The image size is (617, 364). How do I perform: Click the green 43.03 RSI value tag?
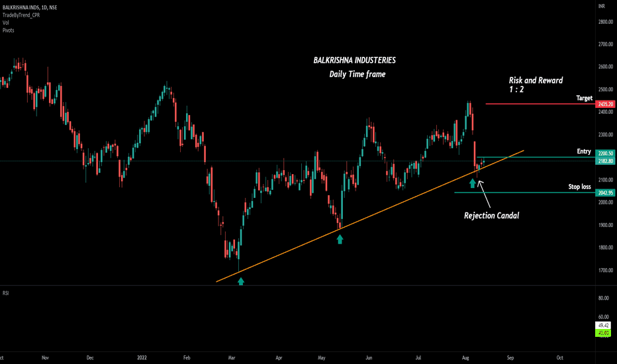point(603,333)
